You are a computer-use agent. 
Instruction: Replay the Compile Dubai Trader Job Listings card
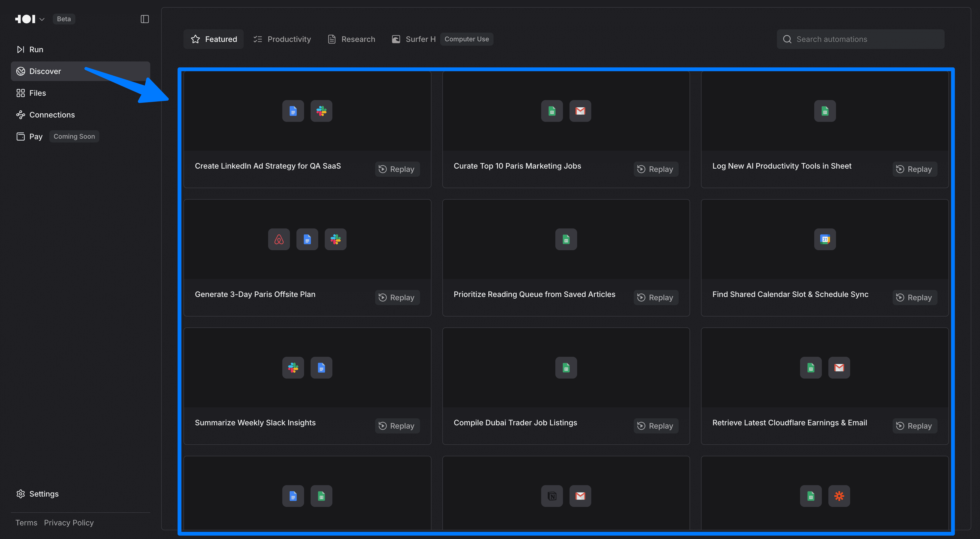(656, 426)
